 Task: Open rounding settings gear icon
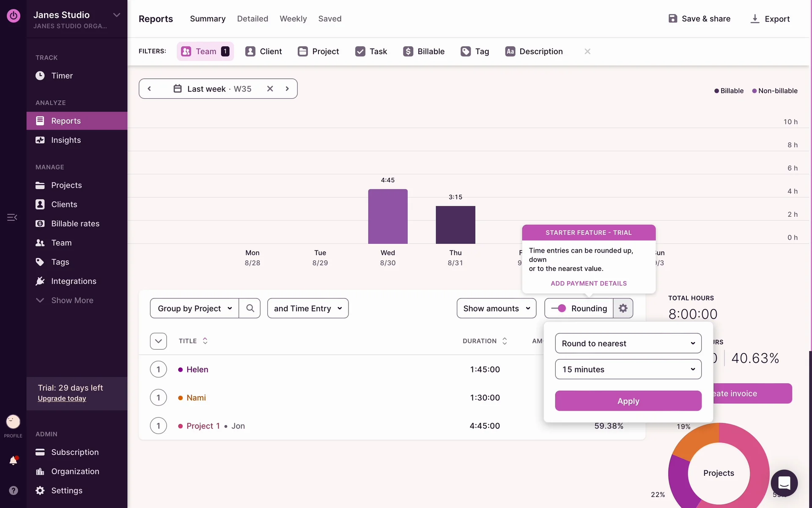point(623,308)
